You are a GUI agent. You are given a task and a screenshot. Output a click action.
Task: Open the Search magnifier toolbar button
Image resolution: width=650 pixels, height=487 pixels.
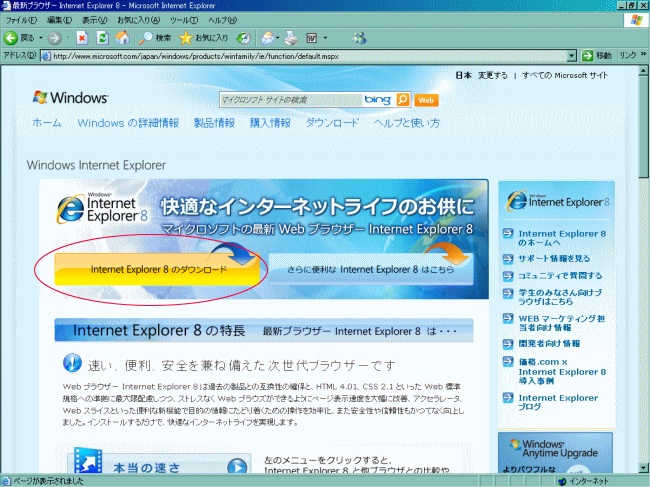155,38
